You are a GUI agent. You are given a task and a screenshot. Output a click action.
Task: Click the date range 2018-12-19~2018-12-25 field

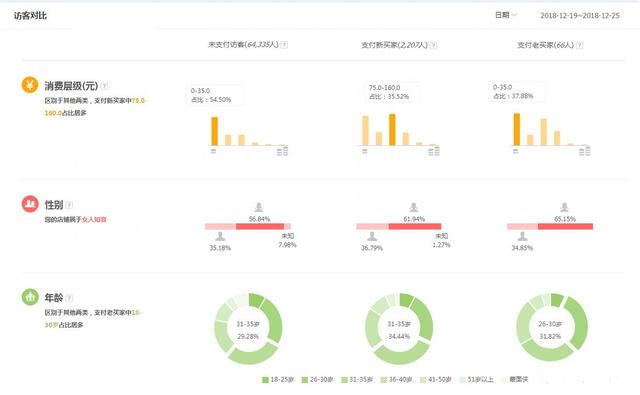pos(580,16)
